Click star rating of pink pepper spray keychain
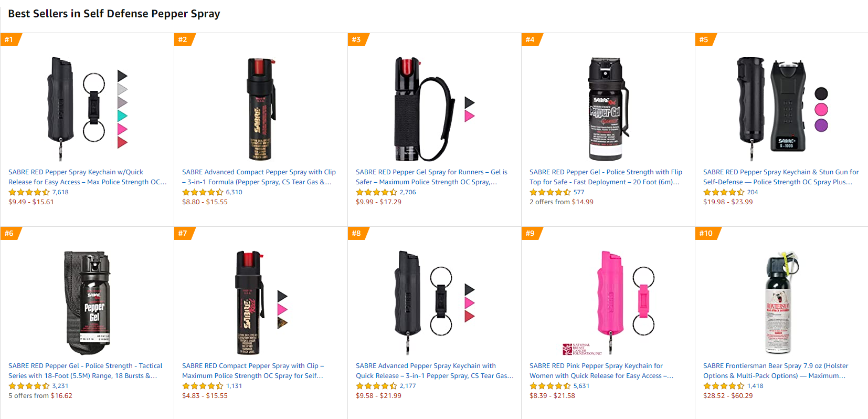Screen dimensions: 868x419 (550, 386)
